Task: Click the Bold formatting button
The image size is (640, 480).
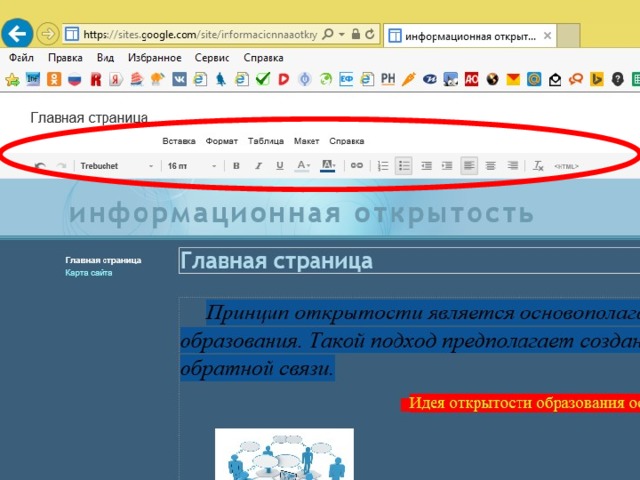Action: pos(236,166)
